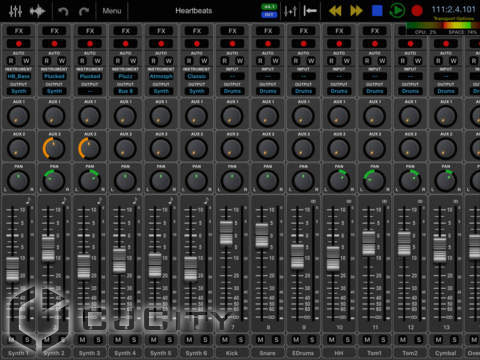Open Pluzz instrument selector on Synth 4
This screenshot has height=360, width=480.
click(x=125, y=76)
